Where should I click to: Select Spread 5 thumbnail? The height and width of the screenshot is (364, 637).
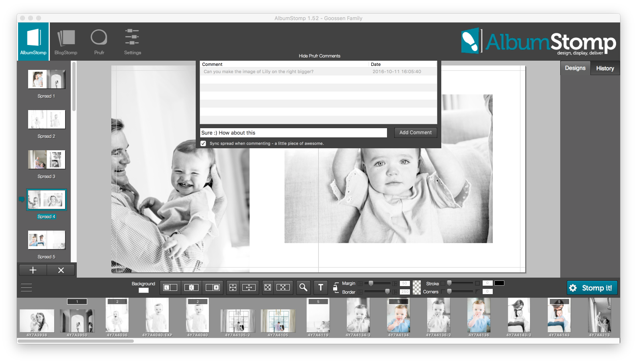click(47, 240)
